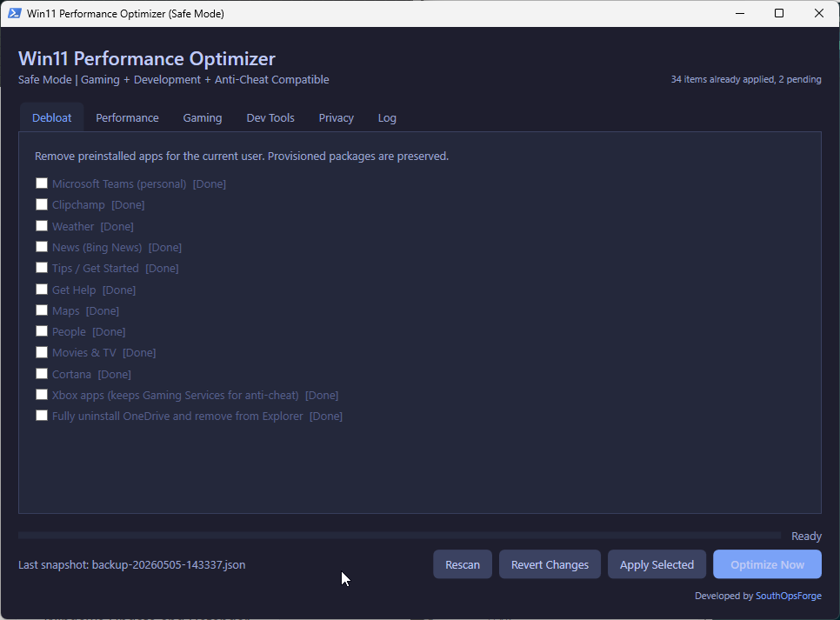The width and height of the screenshot is (840, 620).
Task: Minimize the optimizer window
Action: tap(740, 13)
